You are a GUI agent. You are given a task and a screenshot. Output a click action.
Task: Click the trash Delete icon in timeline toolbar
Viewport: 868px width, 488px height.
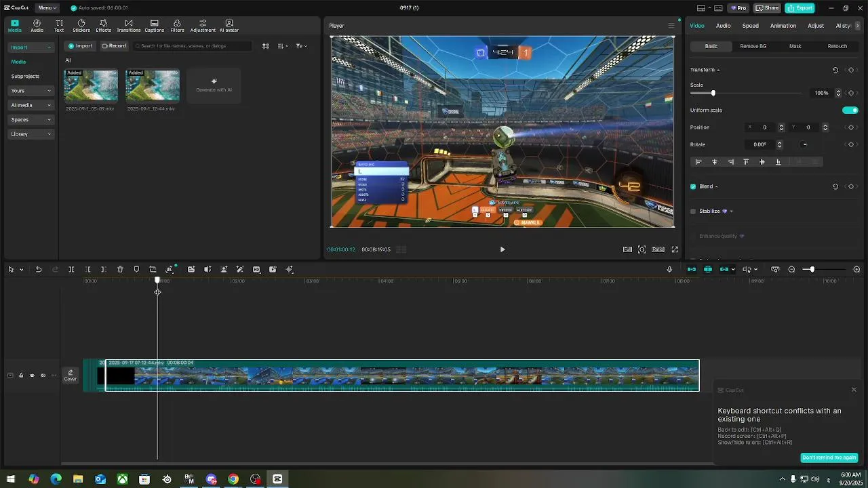pos(120,270)
